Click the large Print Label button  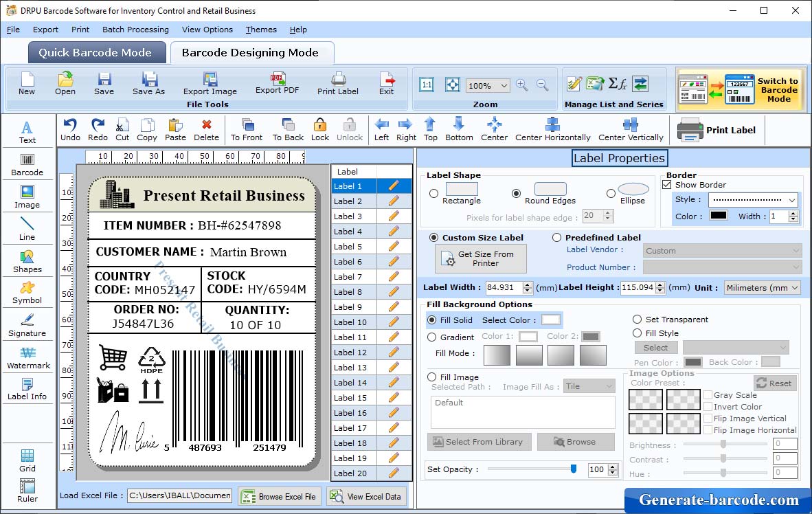[717, 130]
